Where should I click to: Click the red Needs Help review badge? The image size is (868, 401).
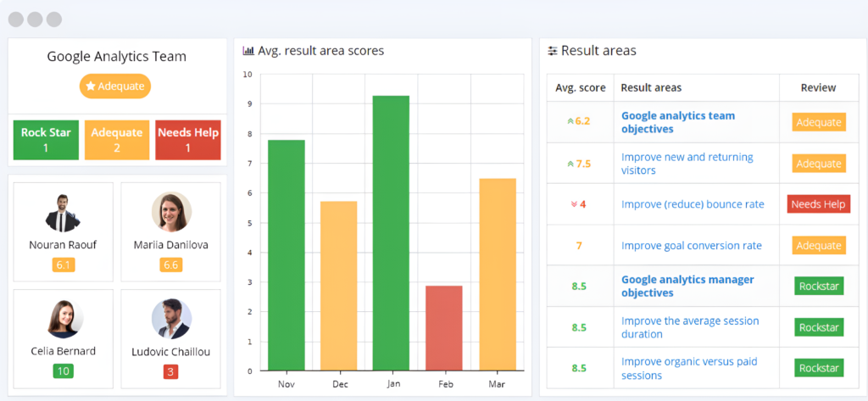click(818, 204)
